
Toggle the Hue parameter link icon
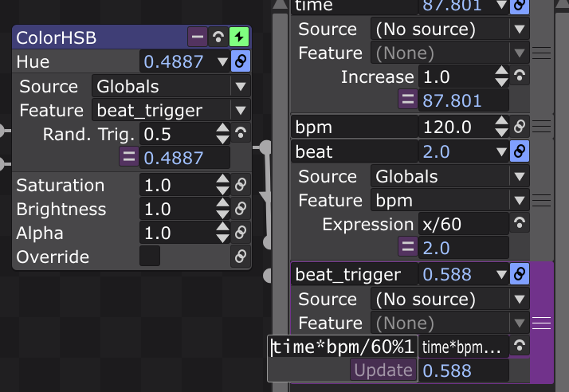[x=241, y=61]
